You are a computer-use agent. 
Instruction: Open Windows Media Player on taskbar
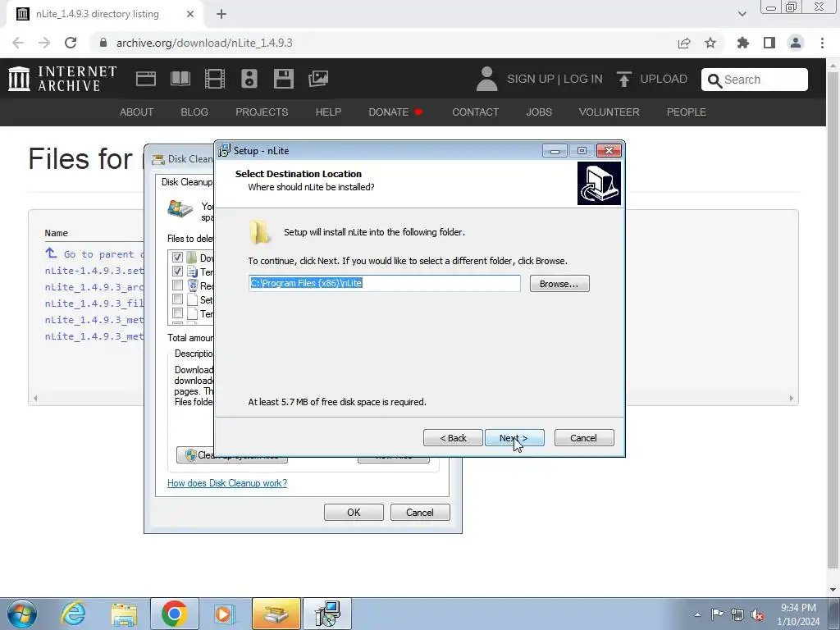point(225,614)
